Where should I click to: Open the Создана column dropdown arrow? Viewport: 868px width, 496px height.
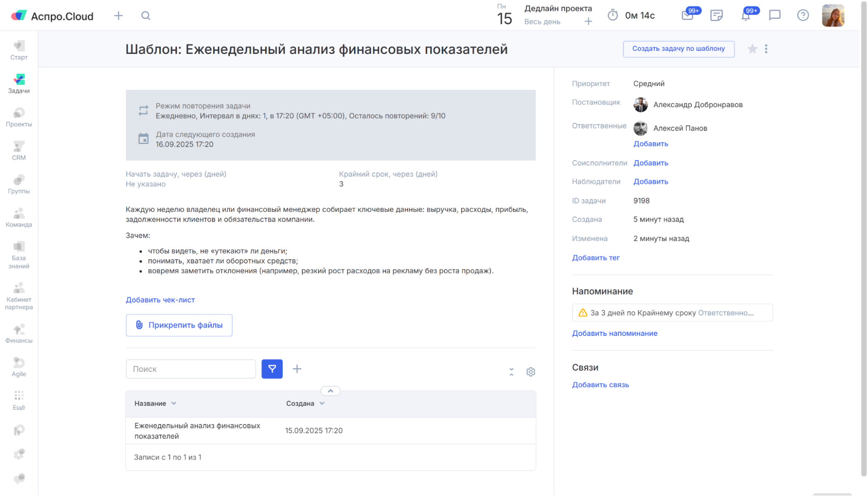click(x=322, y=403)
